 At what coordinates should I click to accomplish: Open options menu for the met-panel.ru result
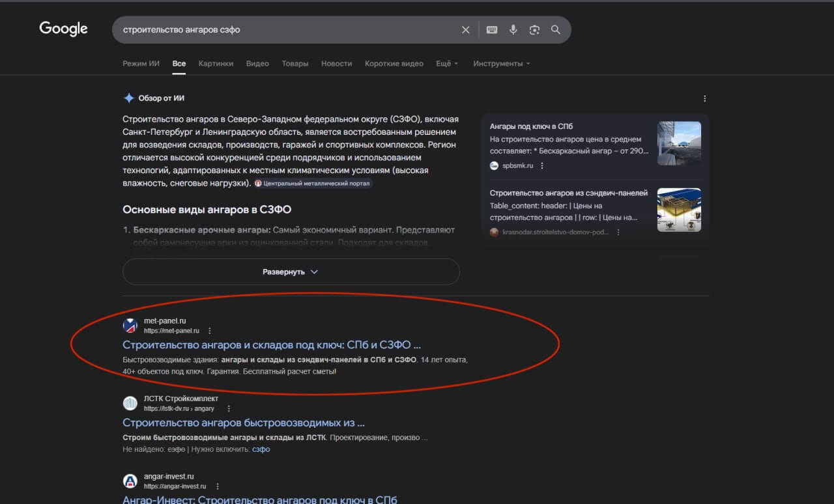point(209,331)
